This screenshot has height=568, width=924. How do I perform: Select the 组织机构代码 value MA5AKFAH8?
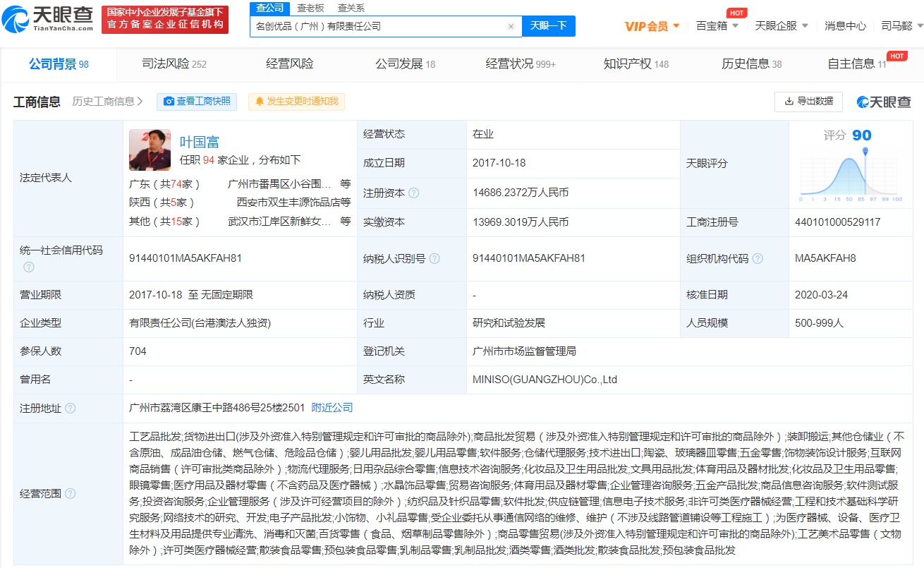click(x=825, y=259)
